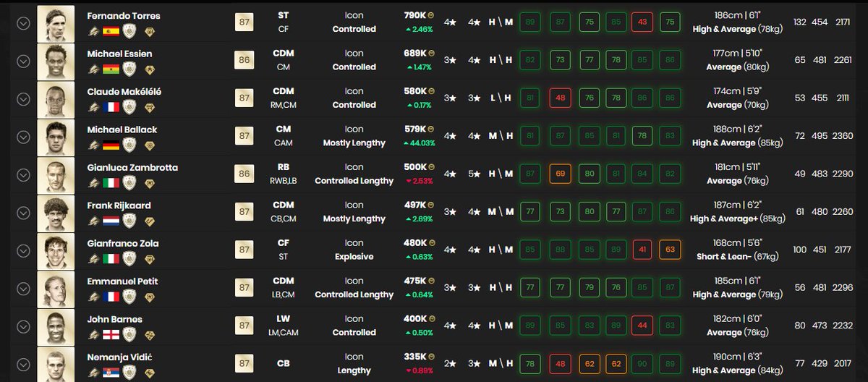Click the gold gem icon under Emmanuel Petit

pos(150,297)
